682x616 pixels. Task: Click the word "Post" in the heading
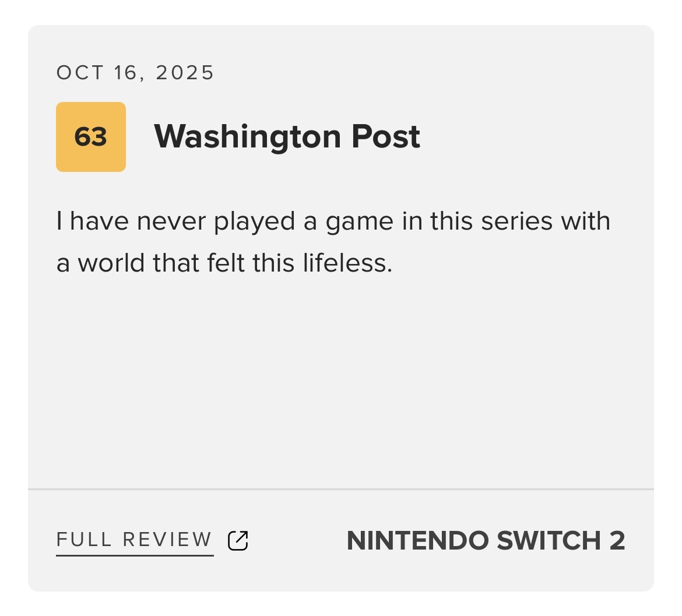click(385, 136)
